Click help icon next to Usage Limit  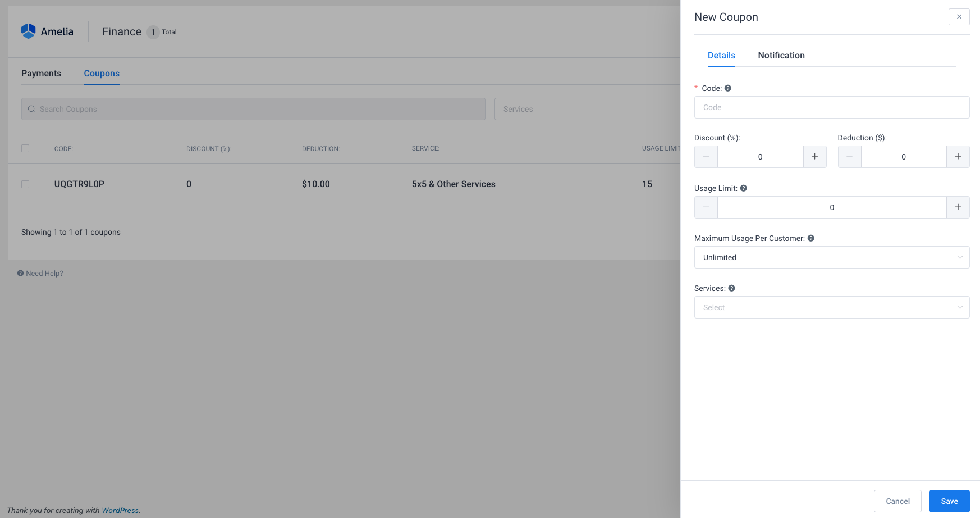744,188
